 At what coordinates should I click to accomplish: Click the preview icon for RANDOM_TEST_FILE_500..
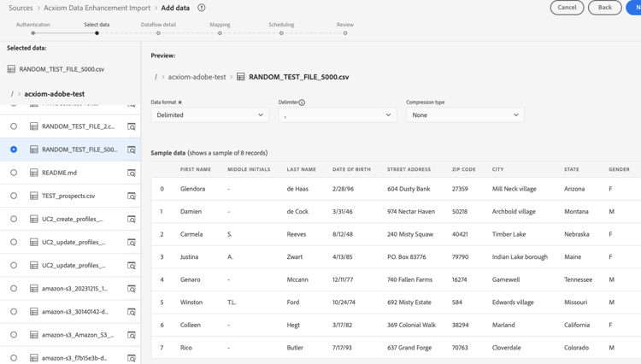[x=132, y=150]
